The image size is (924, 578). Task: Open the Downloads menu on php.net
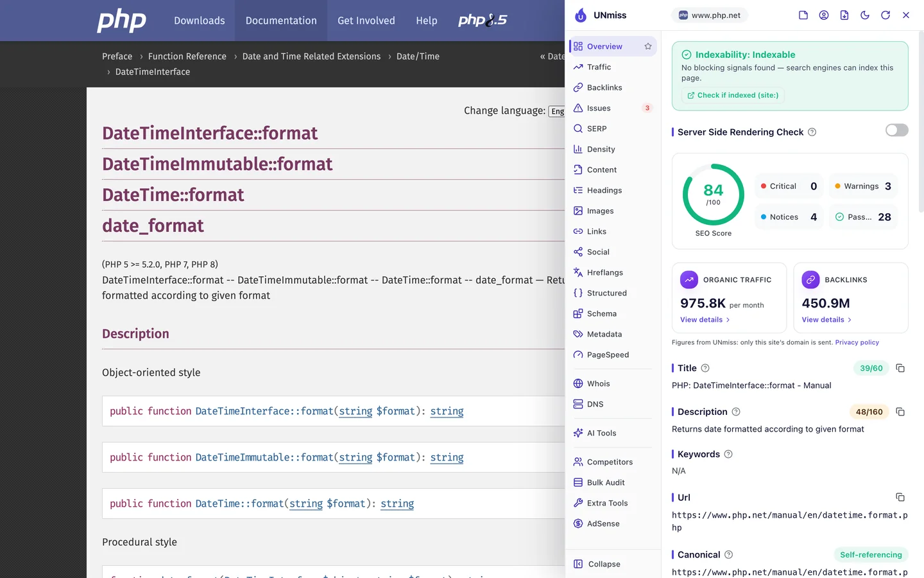[x=200, y=21]
